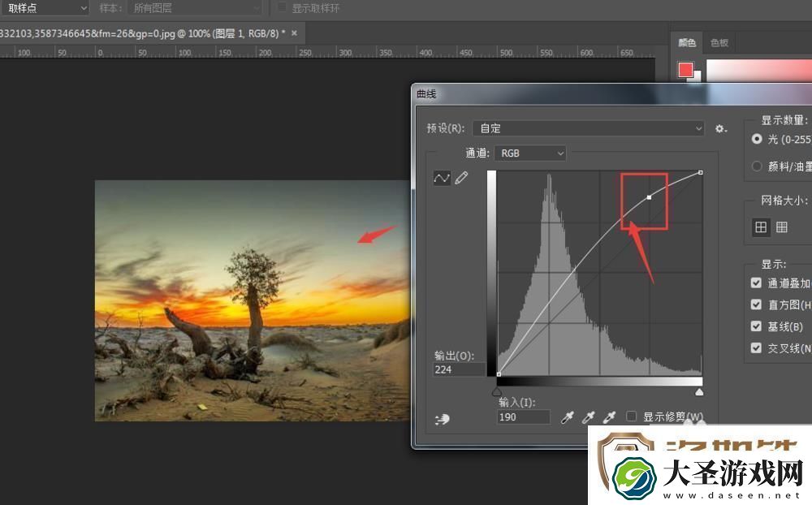Image resolution: width=812 pixels, height=505 pixels.
Task: Select the pencil draw-curve tool
Action: click(461, 178)
